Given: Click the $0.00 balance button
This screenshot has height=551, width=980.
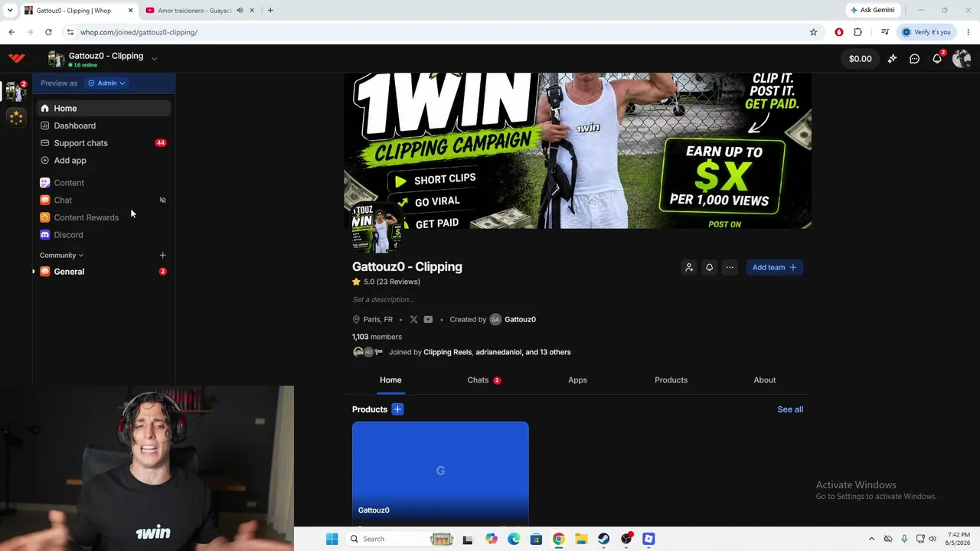Looking at the screenshot, I should [x=861, y=59].
